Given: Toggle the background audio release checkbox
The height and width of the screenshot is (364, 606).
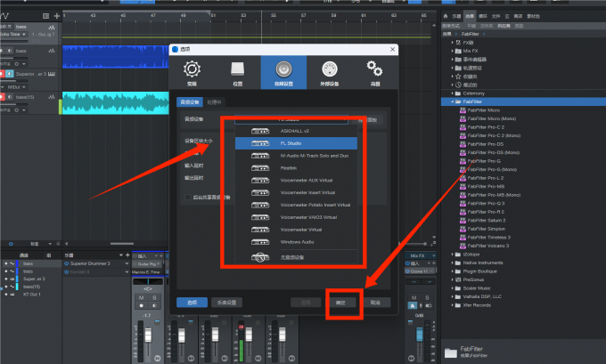Looking at the screenshot, I should (186, 196).
